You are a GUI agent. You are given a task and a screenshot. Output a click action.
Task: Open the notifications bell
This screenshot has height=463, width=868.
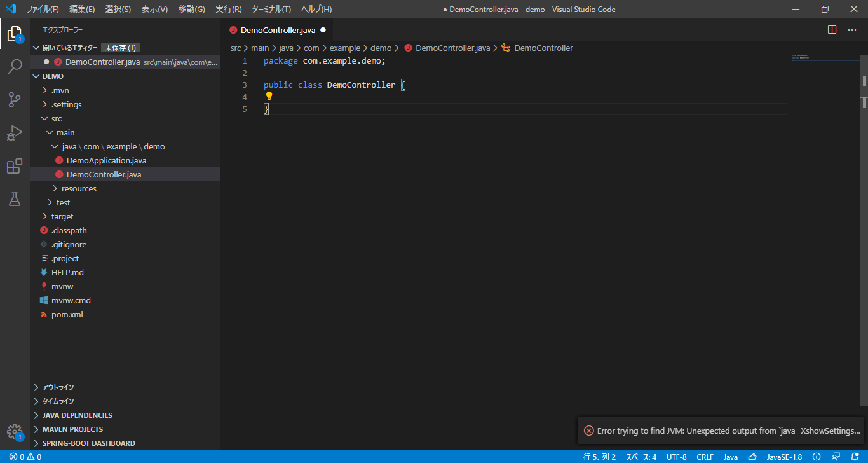coord(855,457)
